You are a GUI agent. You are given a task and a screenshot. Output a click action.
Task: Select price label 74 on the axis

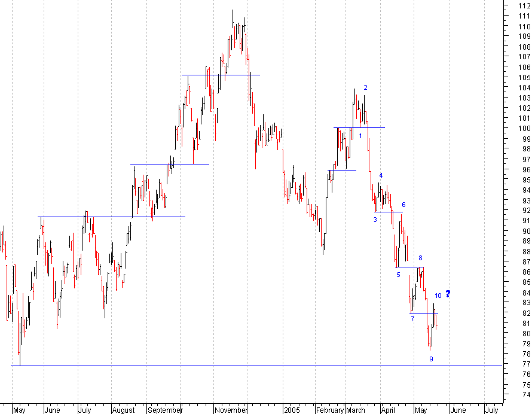pyautogui.click(x=526, y=395)
